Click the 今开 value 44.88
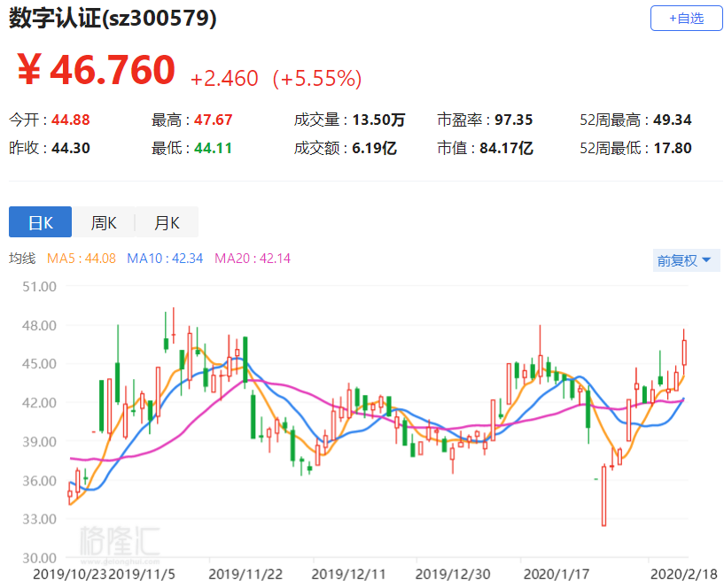 (71, 120)
